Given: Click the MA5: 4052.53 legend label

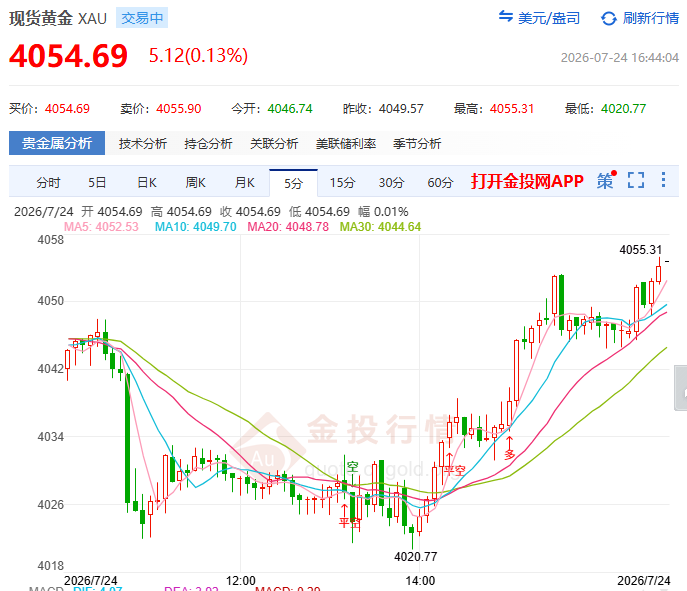Looking at the screenshot, I should tap(101, 226).
